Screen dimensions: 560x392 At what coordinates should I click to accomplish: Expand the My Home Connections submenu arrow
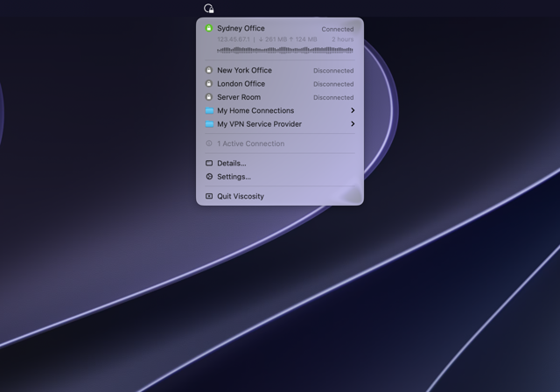coord(353,110)
